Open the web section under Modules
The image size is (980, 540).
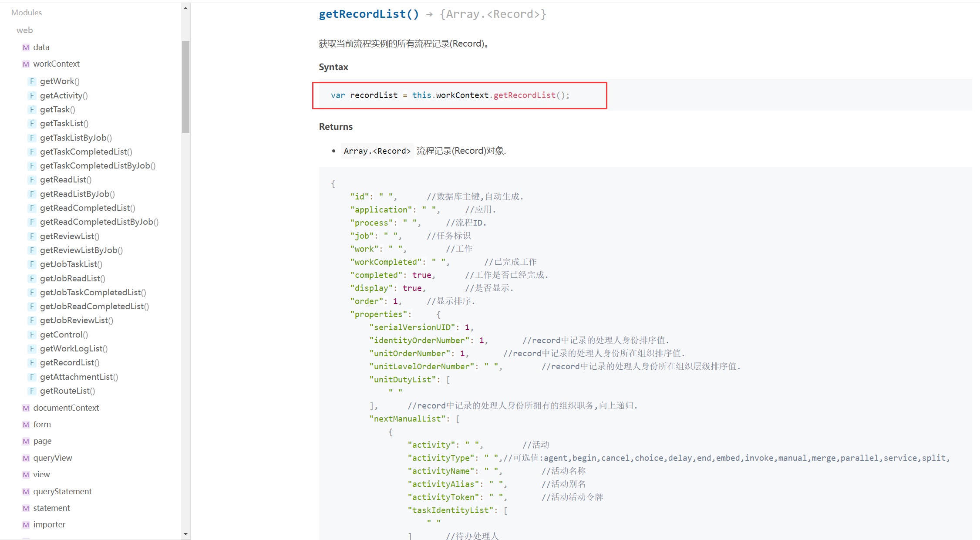coord(24,30)
